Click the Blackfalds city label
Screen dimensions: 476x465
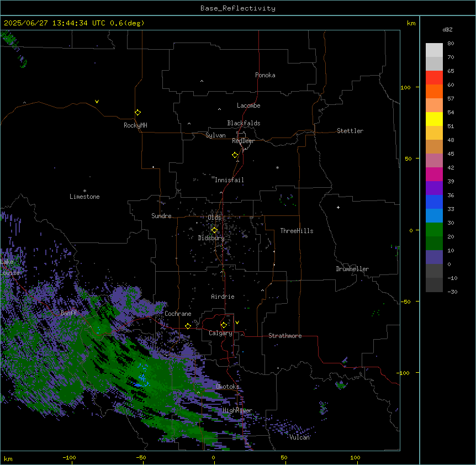[x=244, y=123]
